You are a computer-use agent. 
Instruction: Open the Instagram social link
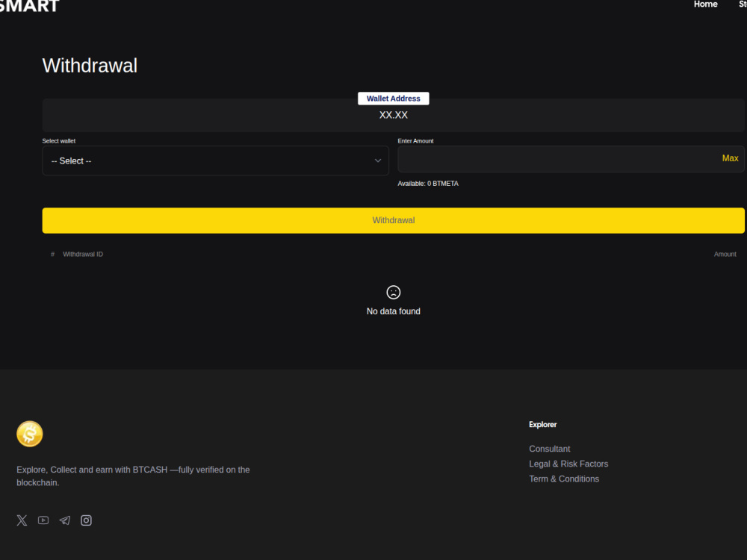pyautogui.click(x=86, y=520)
